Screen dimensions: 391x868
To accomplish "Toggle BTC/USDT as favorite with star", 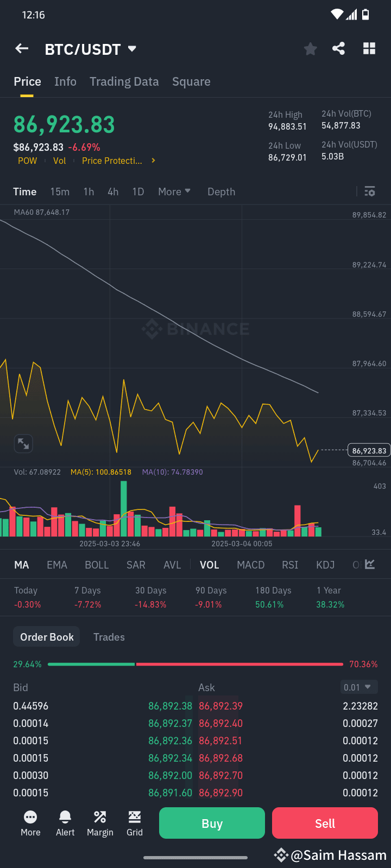I will [x=310, y=48].
